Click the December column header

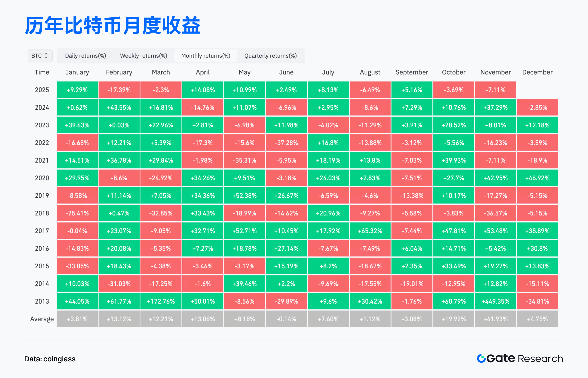pyautogui.click(x=537, y=72)
